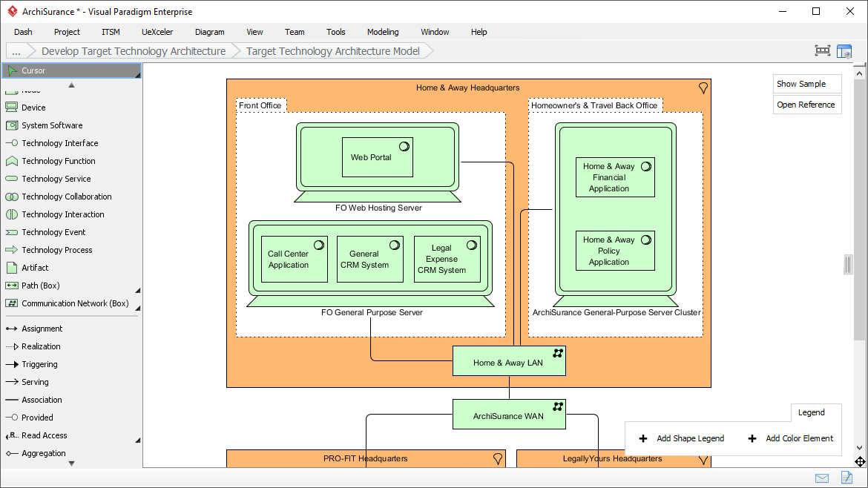
Task: Click location marker of PRO-FIT Headquarters
Action: 498,458
